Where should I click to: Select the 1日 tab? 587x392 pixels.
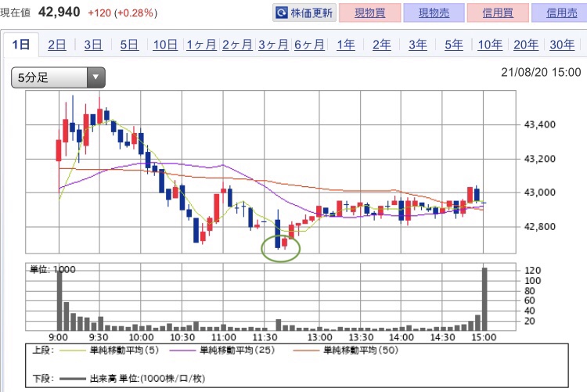21,45
